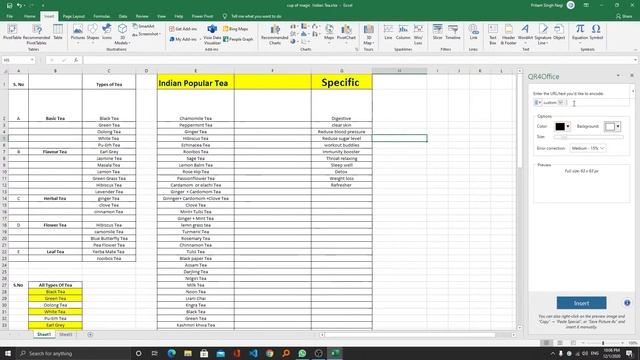Click the Icons insert button
Screen dimensions: 640x360
107,32
